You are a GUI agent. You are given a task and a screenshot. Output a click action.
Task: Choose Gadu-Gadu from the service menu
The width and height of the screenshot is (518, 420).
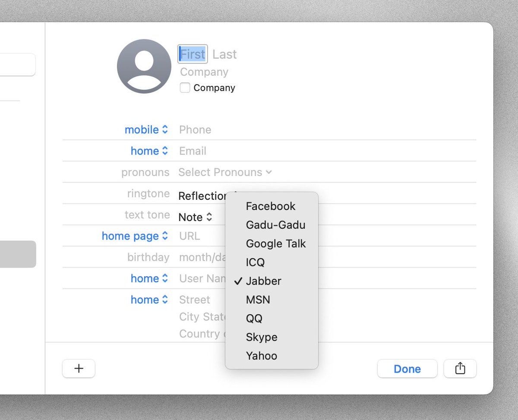tap(272, 225)
